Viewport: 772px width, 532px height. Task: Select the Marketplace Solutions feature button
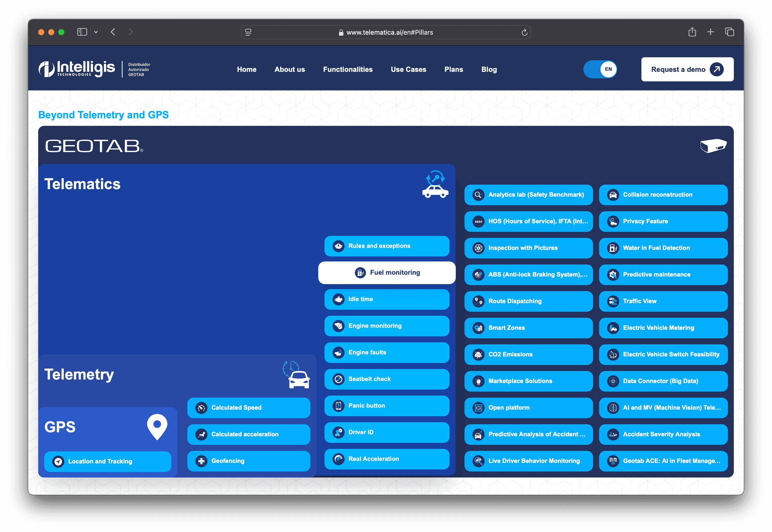click(528, 381)
